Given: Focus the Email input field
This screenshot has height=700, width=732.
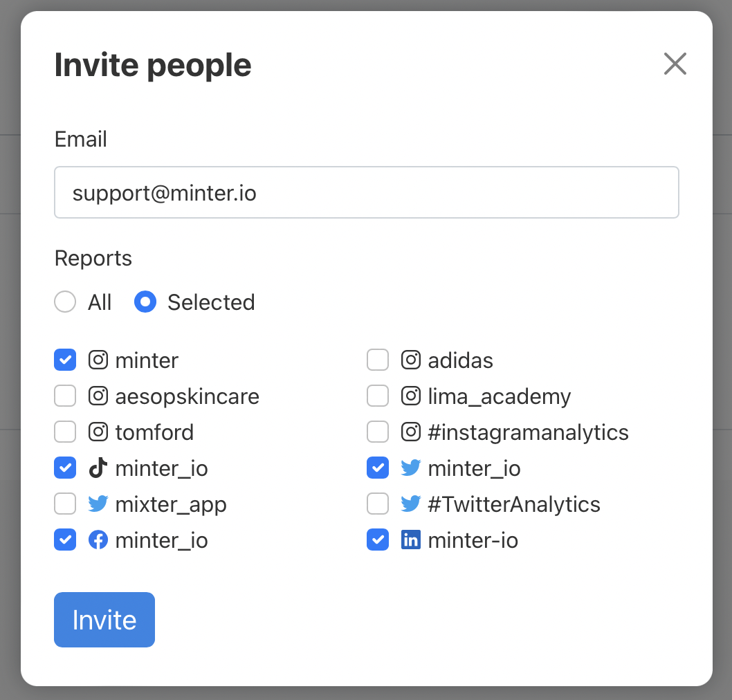Looking at the screenshot, I should tap(367, 192).
